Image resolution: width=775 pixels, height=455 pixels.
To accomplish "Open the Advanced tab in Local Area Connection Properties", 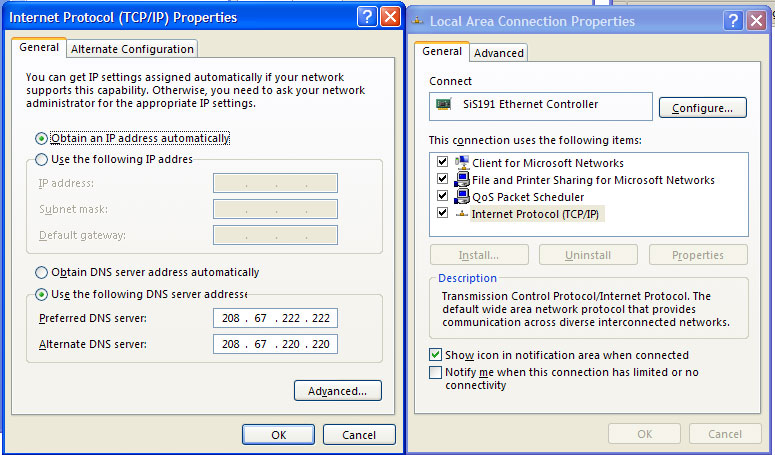I will pyautogui.click(x=499, y=53).
